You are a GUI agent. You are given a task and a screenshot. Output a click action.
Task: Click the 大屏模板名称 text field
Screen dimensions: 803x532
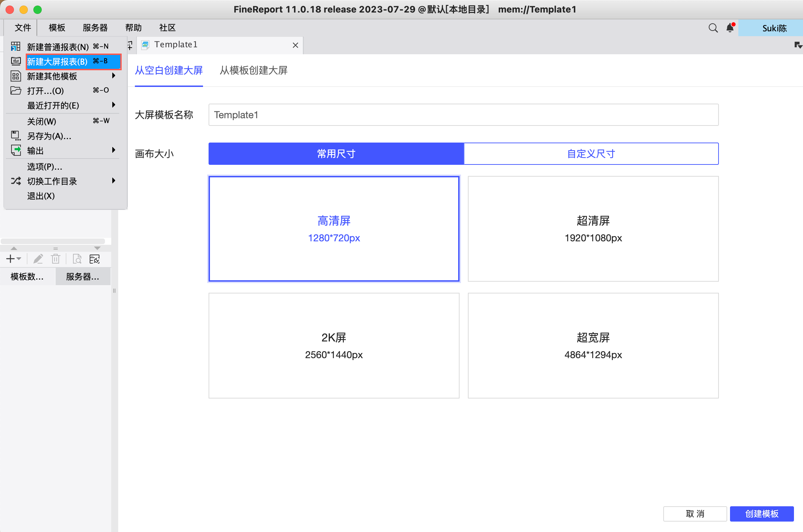[x=463, y=115]
